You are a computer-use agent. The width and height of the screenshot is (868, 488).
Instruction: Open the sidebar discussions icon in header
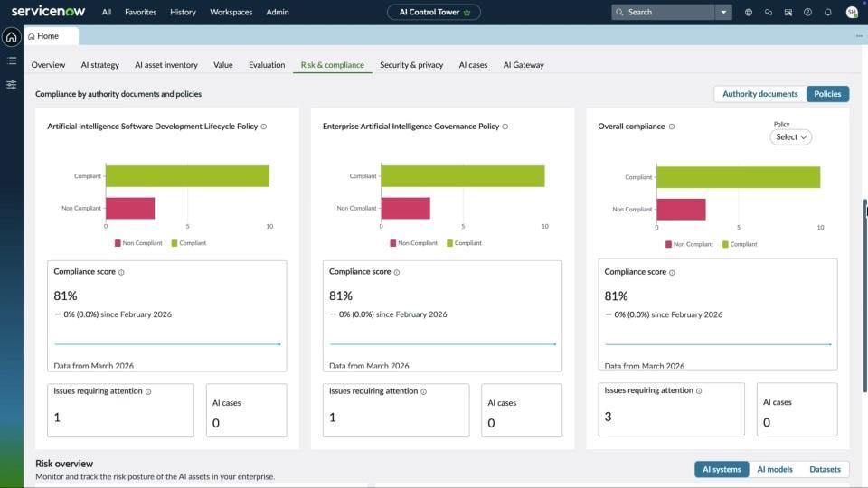[x=788, y=12]
